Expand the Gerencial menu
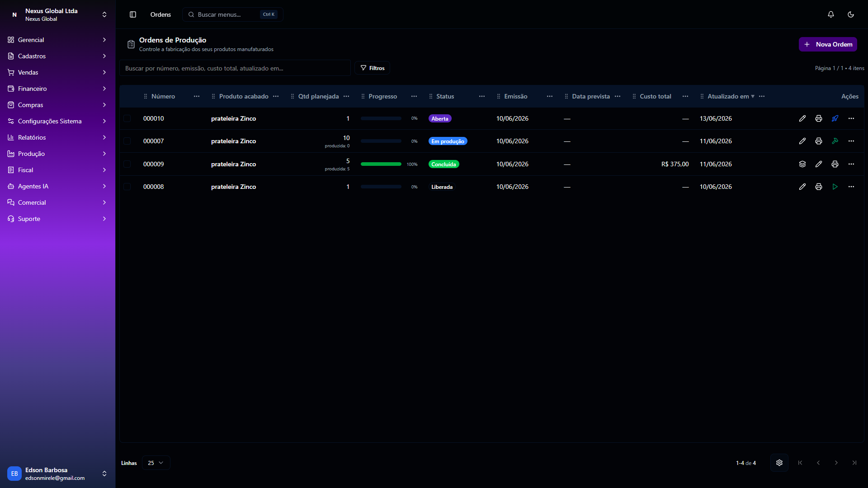Screen dimensions: 868x488 (58, 40)
